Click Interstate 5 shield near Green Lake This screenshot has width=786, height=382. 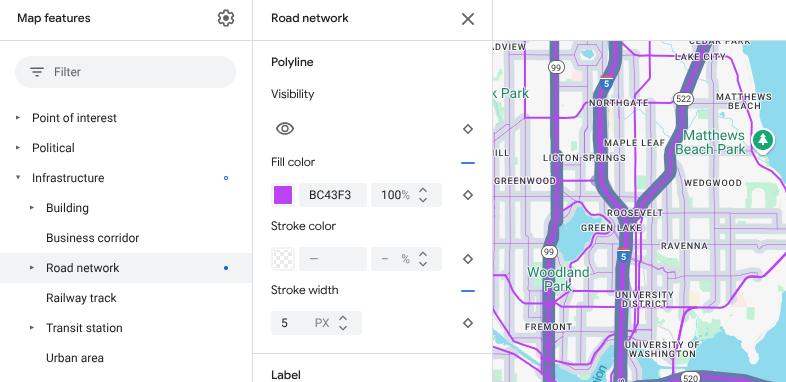624,255
